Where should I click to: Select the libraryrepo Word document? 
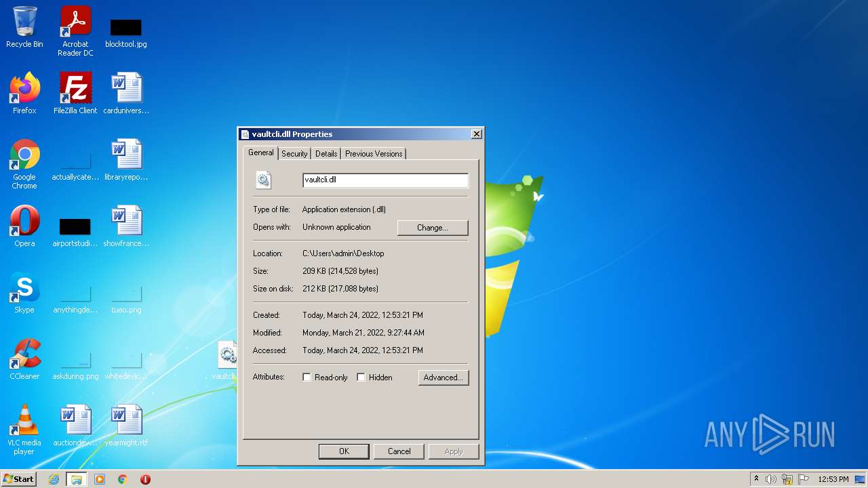(x=126, y=160)
